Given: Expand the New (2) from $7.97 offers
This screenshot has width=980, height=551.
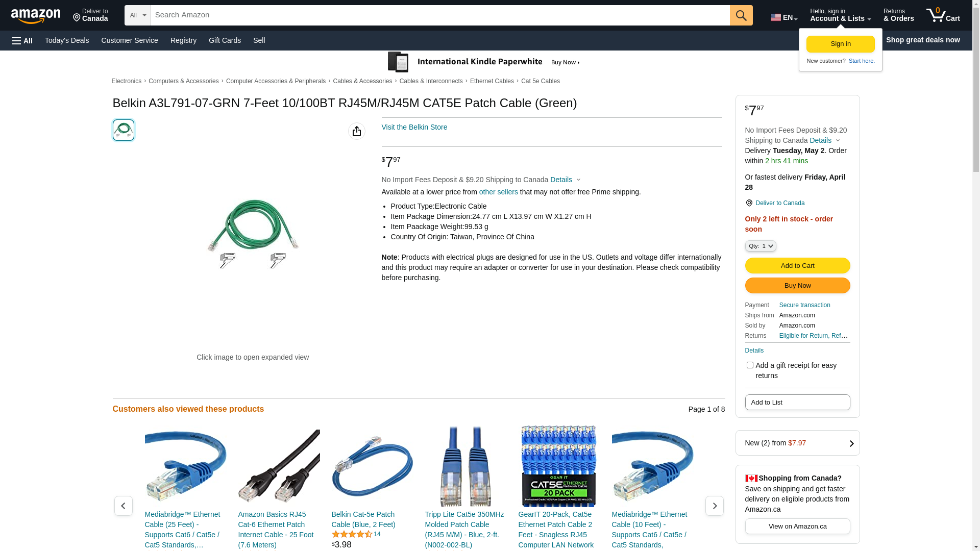Looking at the screenshot, I should (797, 443).
